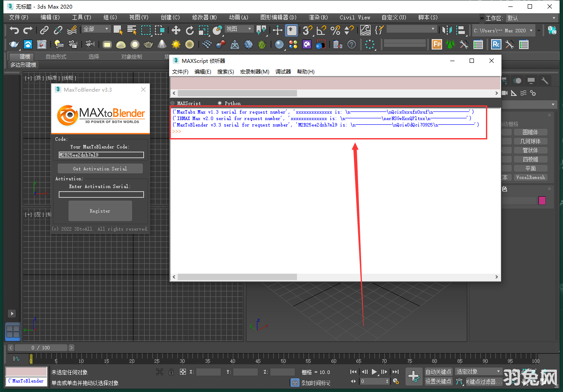Activate the Select and Rotate tool
The image size is (563, 392).
(x=189, y=30)
